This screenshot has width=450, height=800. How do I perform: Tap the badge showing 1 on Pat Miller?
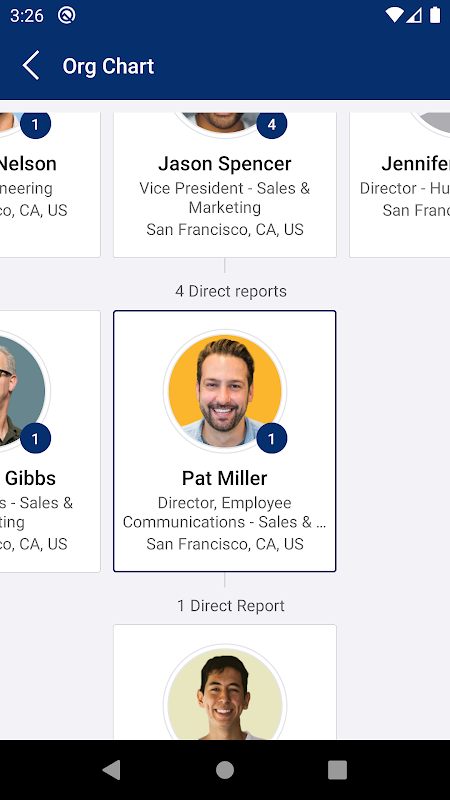[271, 438]
